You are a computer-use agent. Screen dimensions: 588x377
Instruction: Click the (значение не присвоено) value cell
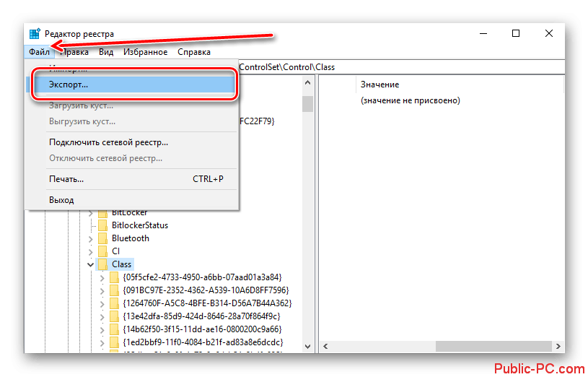[411, 100]
